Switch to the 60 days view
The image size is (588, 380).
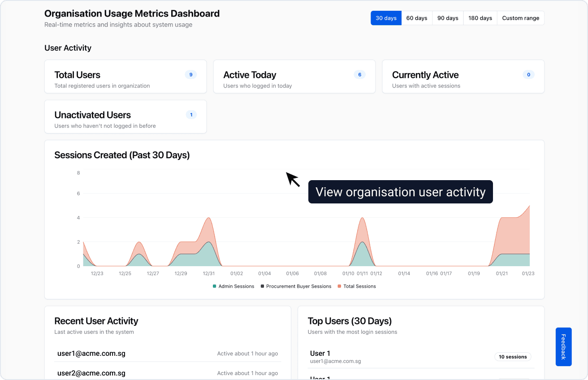pyautogui.click(x=416, y=18)
